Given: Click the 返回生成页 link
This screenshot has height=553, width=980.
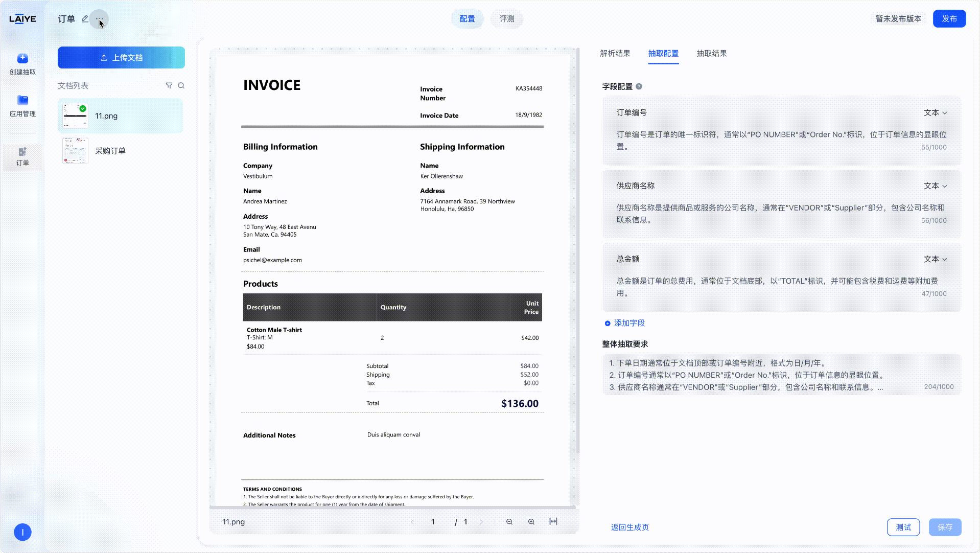Looking at the screenshot, I should click(629, 527).
